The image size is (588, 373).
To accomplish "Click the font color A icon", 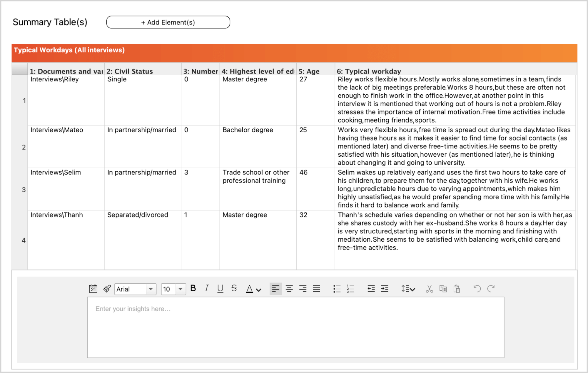I will 249,289.
